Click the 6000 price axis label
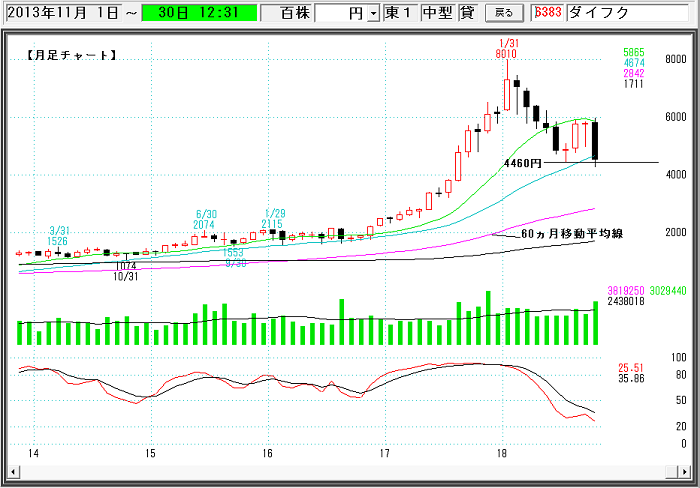 676,117
